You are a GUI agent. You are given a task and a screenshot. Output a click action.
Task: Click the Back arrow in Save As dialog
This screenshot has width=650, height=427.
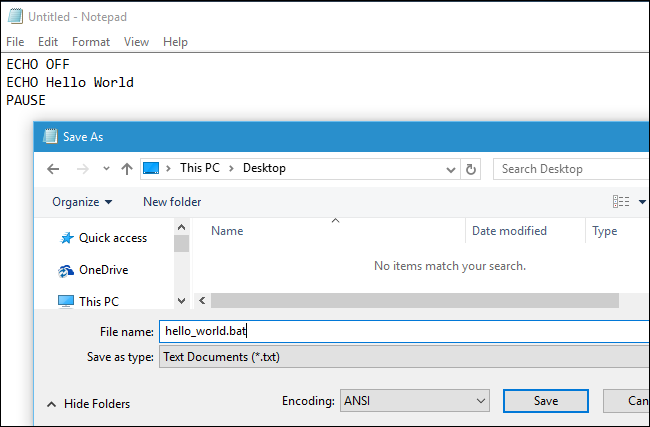tap(52, 169)
